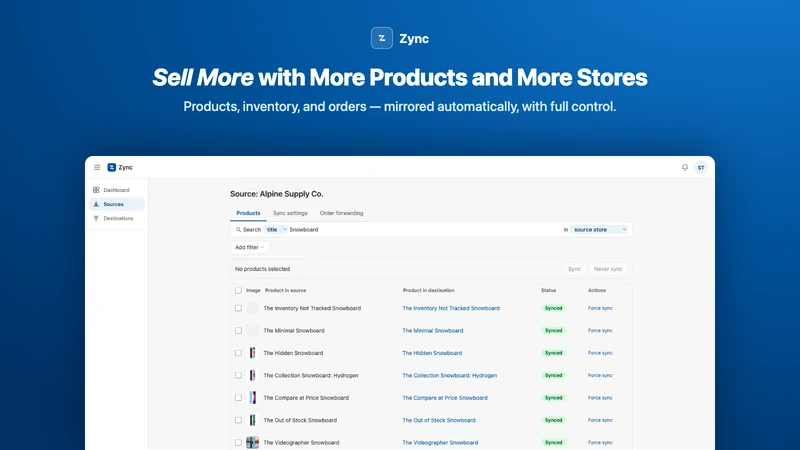Click the Never sync button
Viewport: 800px width, 450px height.
608,269
